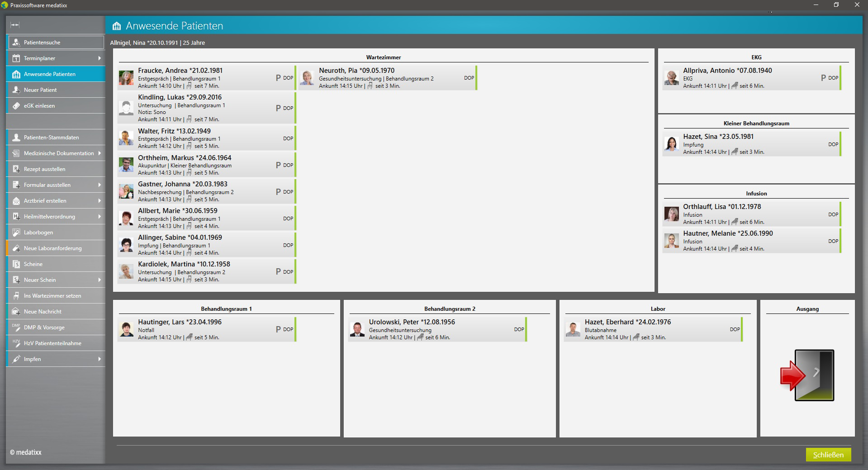Open Patienten-Stammdaten from the sidebar
This screenshot has height=470, width=868.
click(51, 138)
